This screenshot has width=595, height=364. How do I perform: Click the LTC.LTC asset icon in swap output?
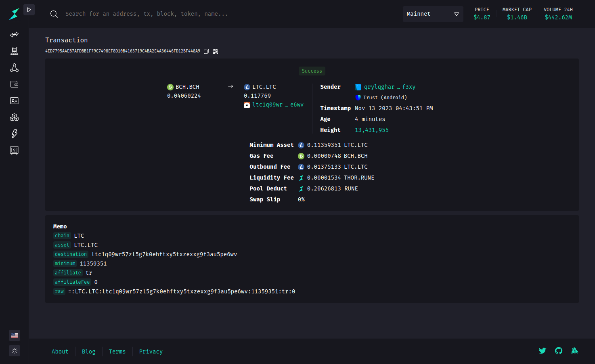point(247,87)
